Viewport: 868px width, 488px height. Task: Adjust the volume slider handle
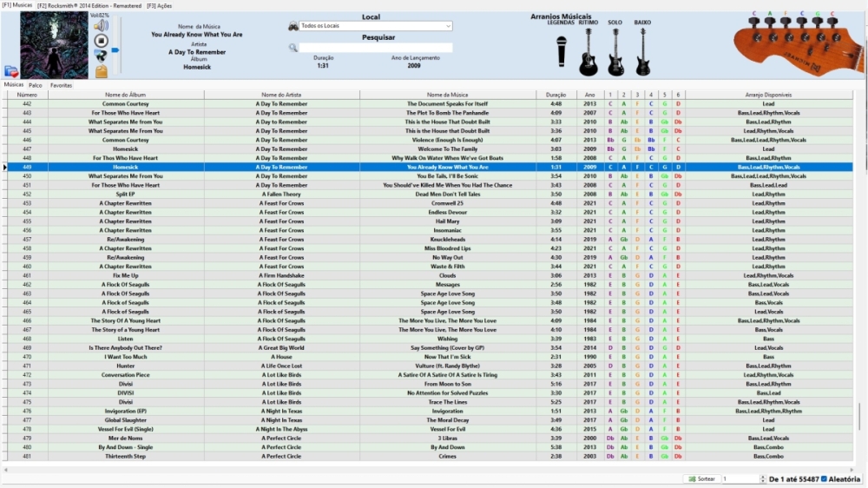tap(115, 50)
